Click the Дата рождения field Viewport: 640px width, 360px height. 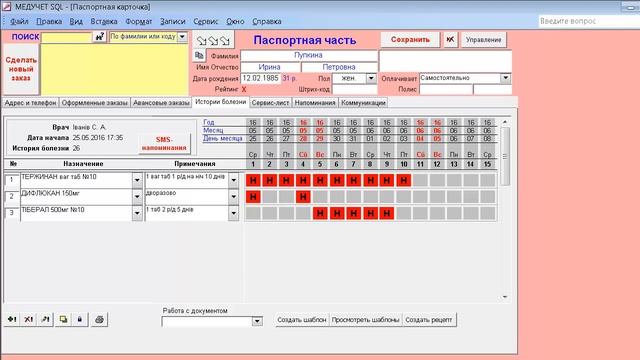click(260, 78)
